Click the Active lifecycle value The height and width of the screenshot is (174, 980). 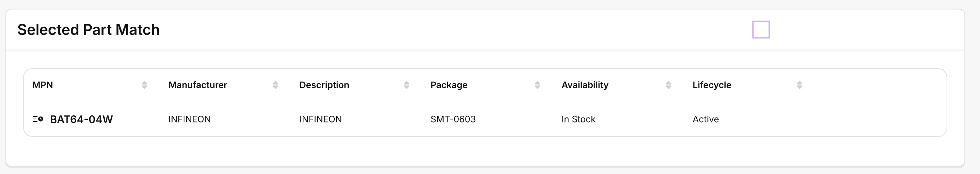(x=706, y=119)
